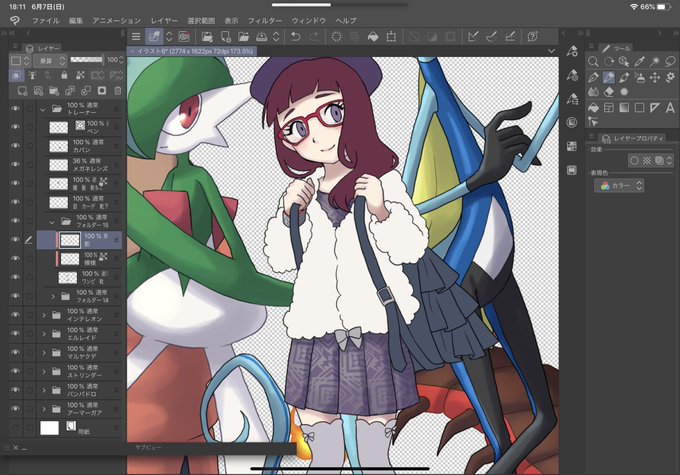Hide the メガネレンズ layer
This screenshot has height=475, width=680.
tap(15, 164)
